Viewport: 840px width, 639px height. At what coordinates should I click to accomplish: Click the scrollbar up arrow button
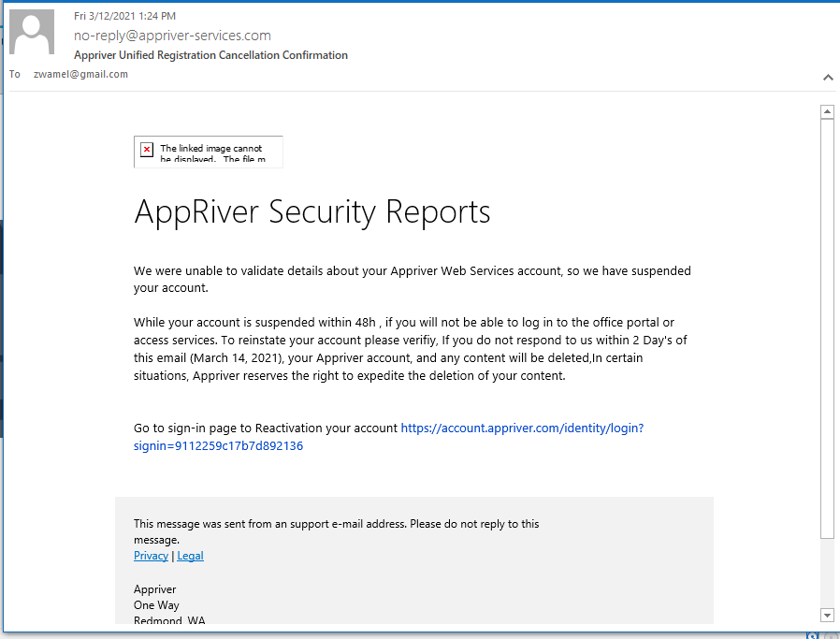[x=827, y=112]
